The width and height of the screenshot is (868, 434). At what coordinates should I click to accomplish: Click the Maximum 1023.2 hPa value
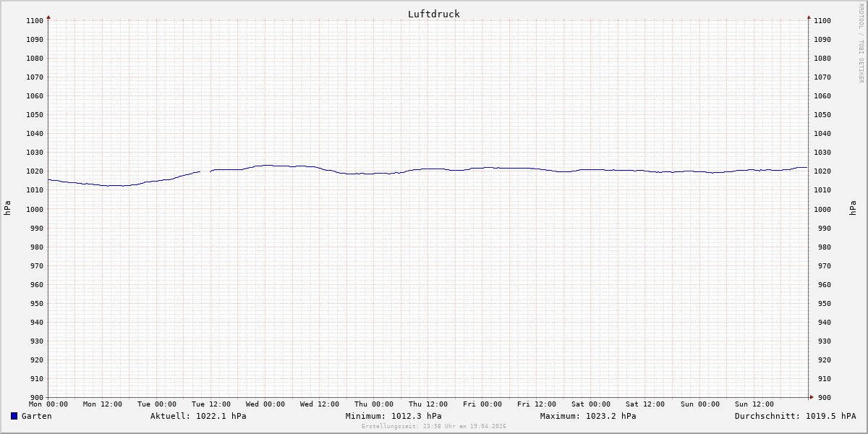(x=588, y=416)
